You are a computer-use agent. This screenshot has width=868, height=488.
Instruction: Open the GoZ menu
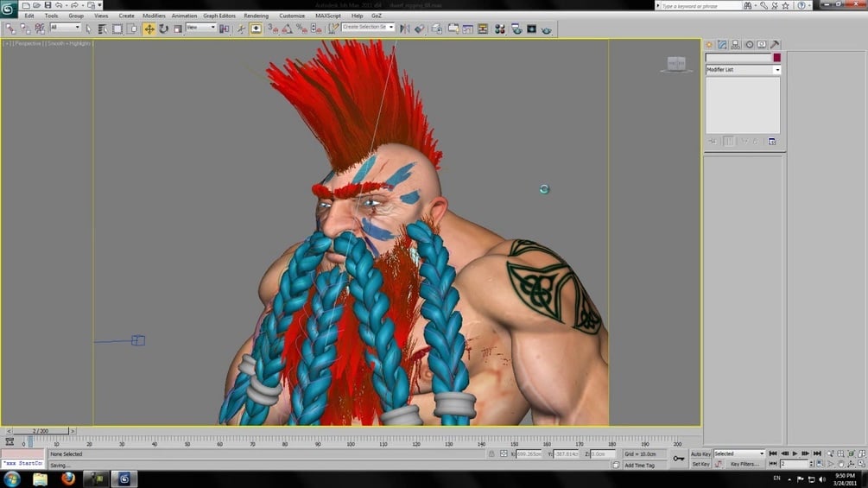click(x=377, y=16)
